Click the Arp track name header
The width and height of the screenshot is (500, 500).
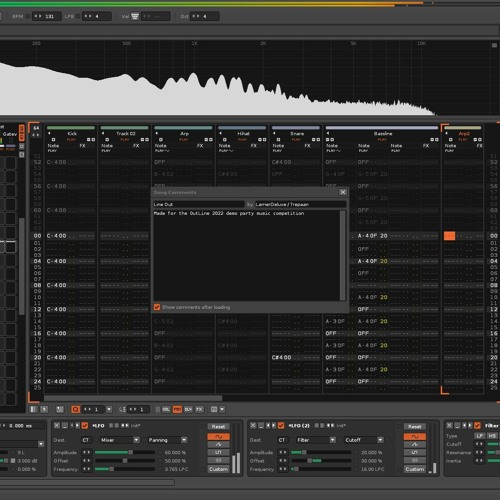(x=184, y=134)
